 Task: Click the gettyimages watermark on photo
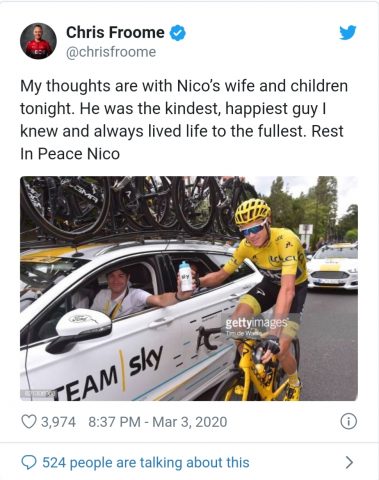coord(256,325)
